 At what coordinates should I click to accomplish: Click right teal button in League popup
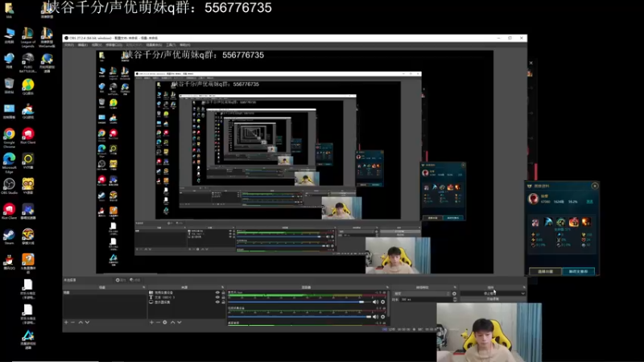[579, 271]
